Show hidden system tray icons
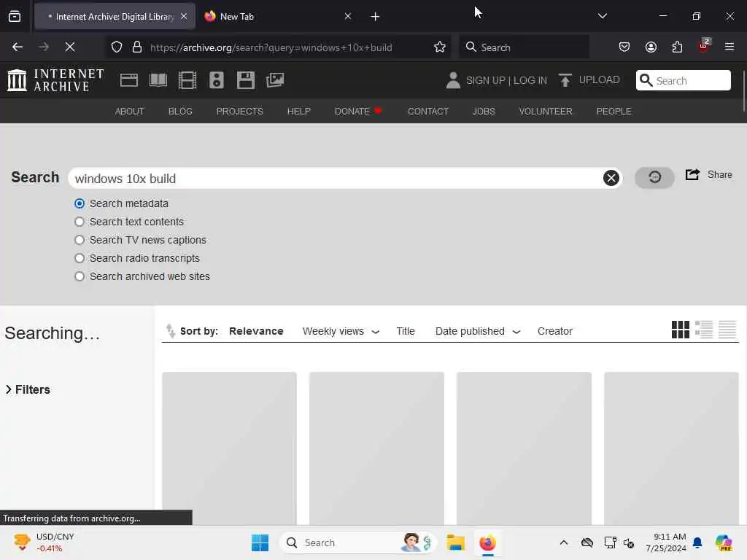This screenshot has width=747, height=560. click(564, 542)
